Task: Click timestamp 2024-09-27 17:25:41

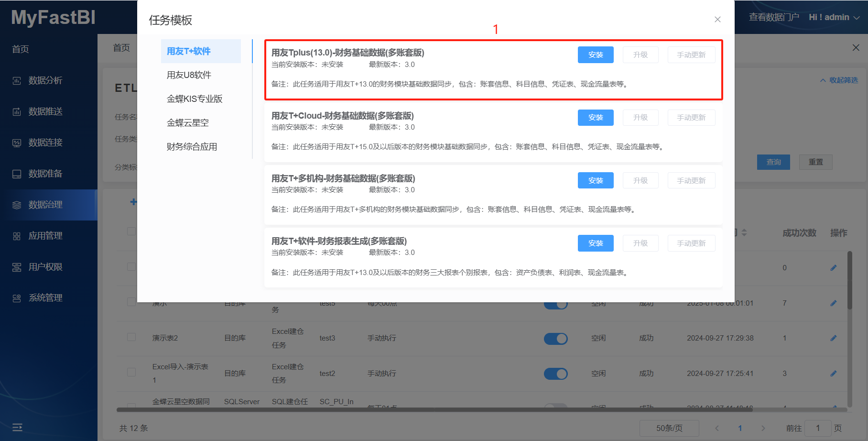Action: (720, 374)
